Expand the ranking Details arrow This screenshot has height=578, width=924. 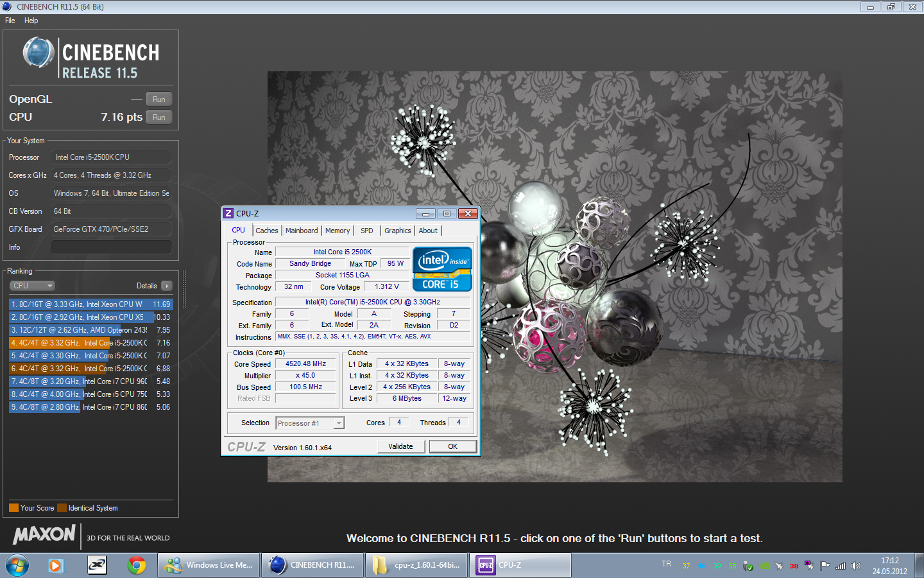point(167,286)
